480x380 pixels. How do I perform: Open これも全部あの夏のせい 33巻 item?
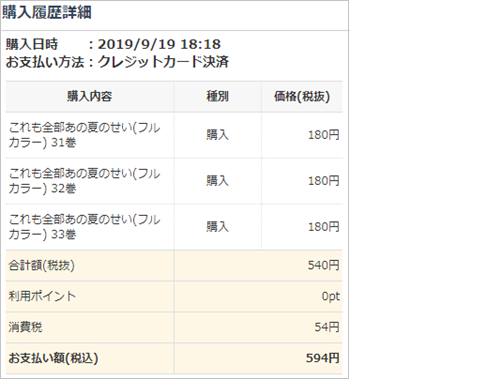pyautogui.click(x=84, y=227)
